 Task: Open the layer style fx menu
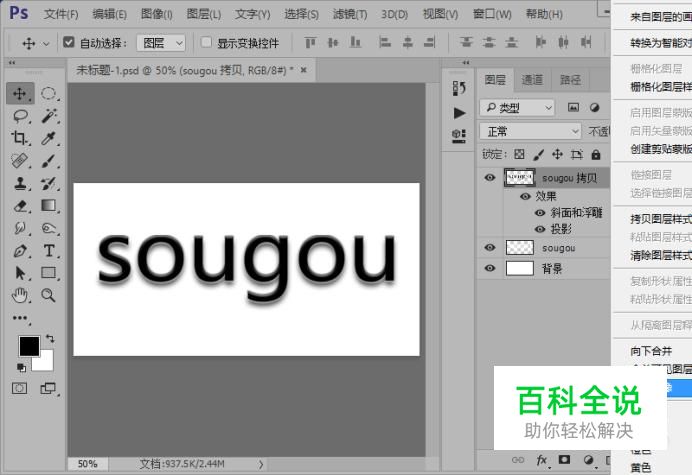pos(542,460)
